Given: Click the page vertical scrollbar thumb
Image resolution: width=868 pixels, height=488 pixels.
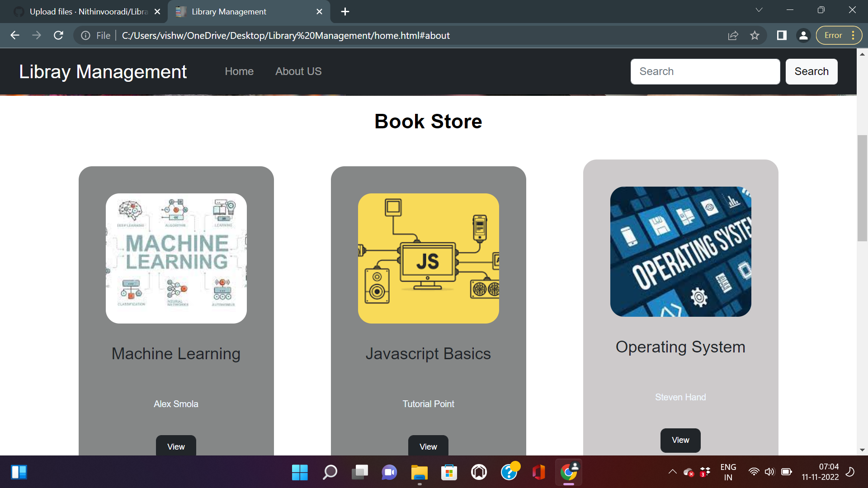Looking at the screenshot, I should click(862, 188).
